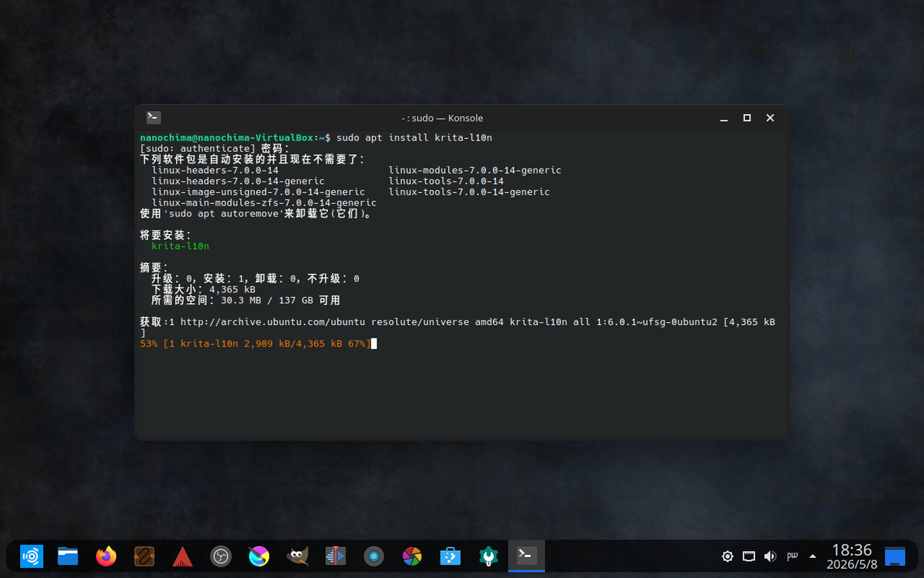Image resolution: width=924 pixels, height=578 pixels.
Task: Launch the red triangle Ardour icon
Action: click(183, 556)
